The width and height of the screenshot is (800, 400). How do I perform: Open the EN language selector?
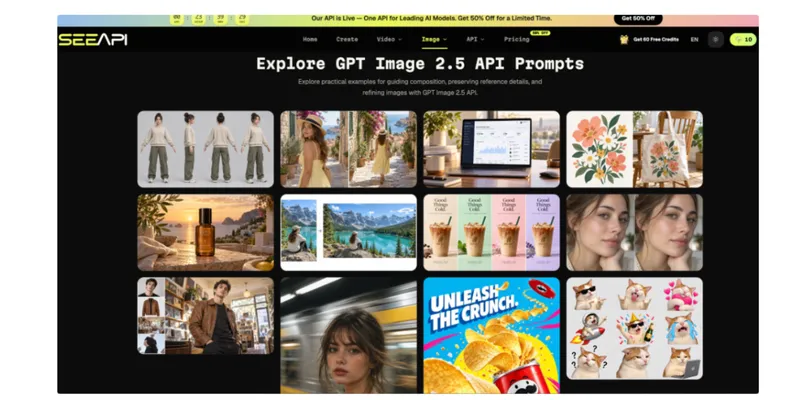tap(694, 39)
